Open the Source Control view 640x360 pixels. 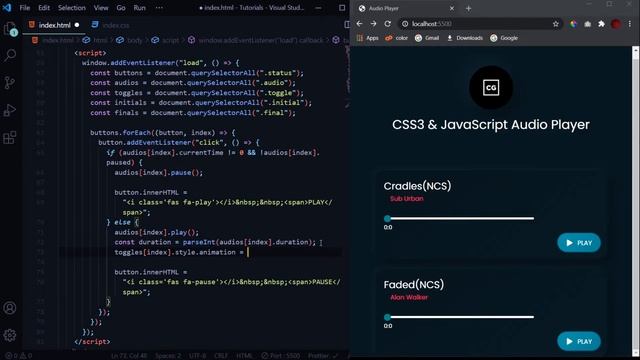coord(10,82)
